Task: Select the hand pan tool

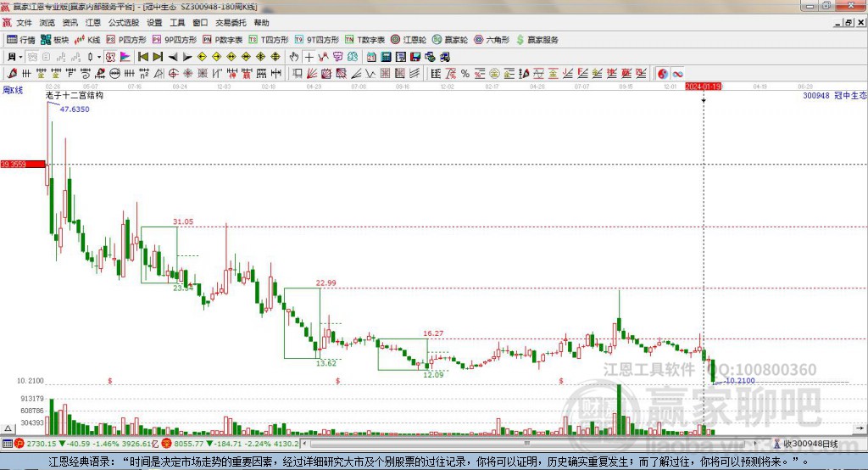Action: point(294,57)
